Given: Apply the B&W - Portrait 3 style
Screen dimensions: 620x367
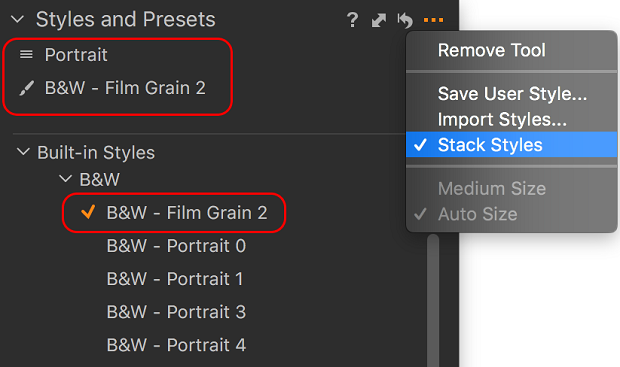Looking at the screenshot, I should click(176, 312).
